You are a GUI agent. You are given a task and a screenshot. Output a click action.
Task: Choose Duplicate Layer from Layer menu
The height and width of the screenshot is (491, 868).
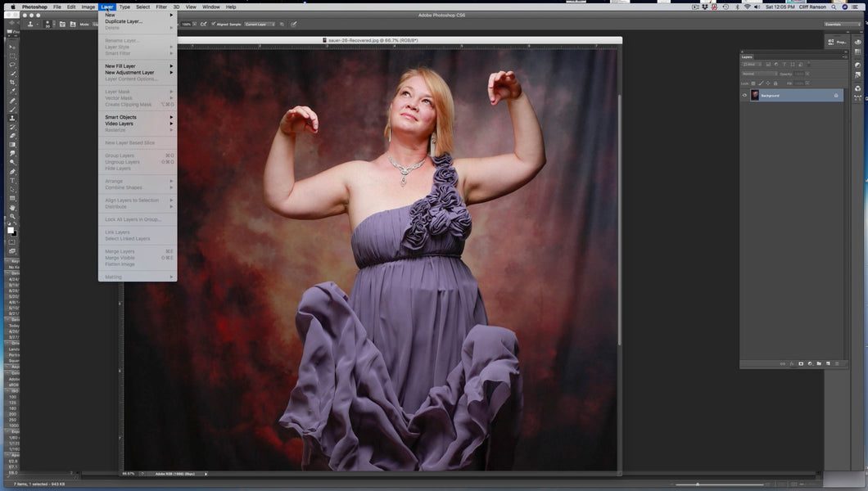pos(124,21)
